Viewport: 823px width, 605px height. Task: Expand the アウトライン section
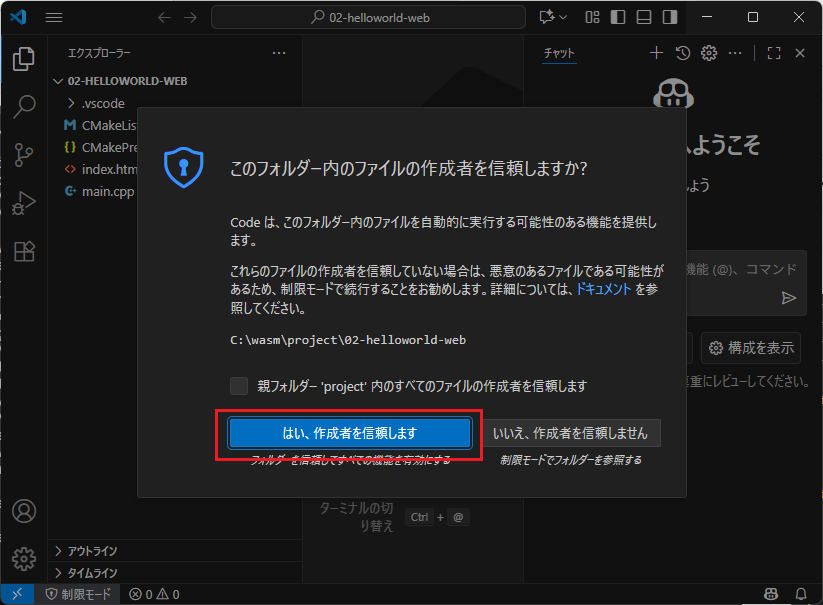(x=175, y=551)
